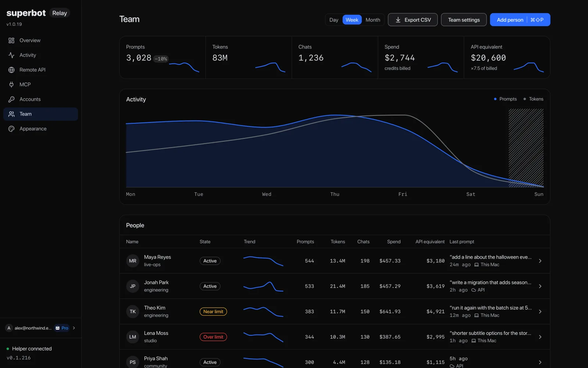The image size is (588, 368).
Task: Click the -10% prompts change badge
Action: [x=161, y=59]
